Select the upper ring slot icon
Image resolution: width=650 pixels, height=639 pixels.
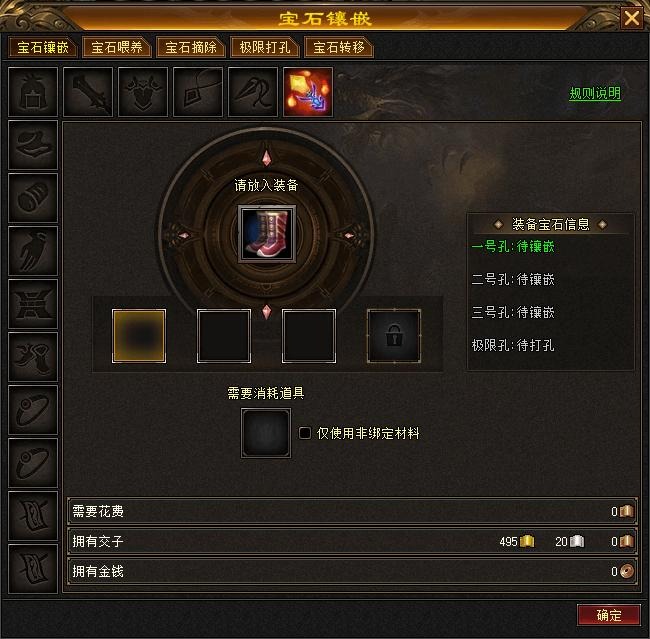point(33,410)
